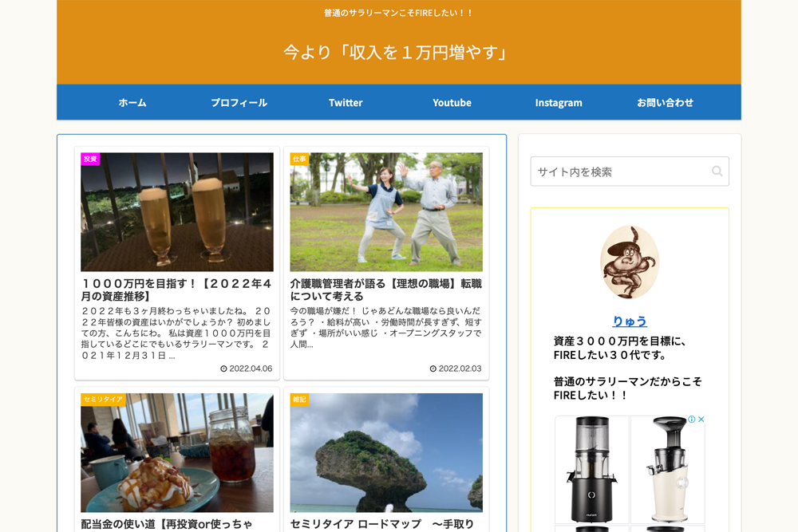
Task: Click the サイト内を検索 search field
Action: click(618, 171)
